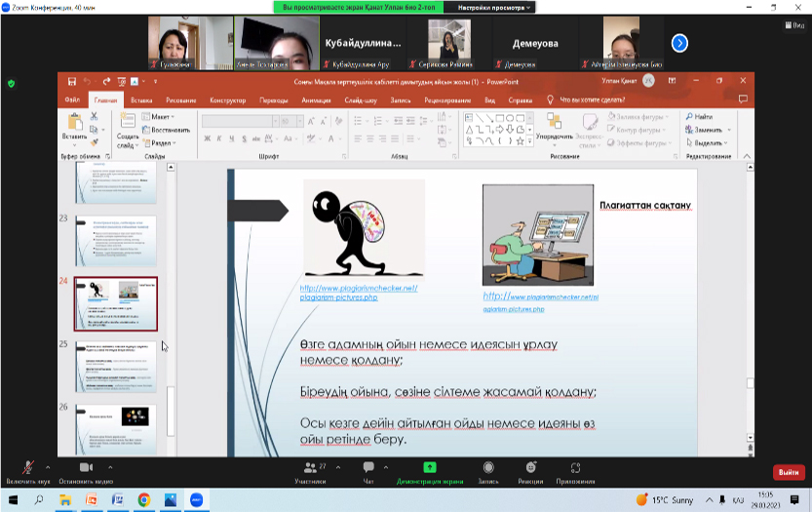
Task: Open the Реакции reactions icon
Action: [530, 468]
